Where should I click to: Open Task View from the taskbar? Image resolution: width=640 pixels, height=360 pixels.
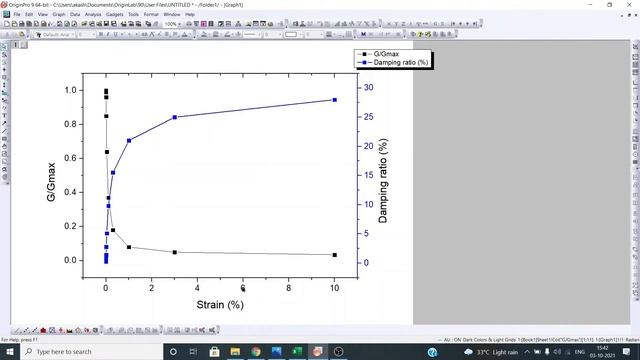pos(193,351)
